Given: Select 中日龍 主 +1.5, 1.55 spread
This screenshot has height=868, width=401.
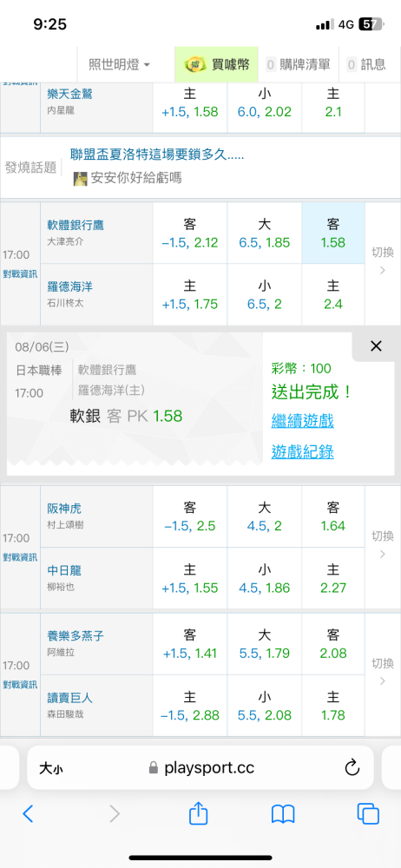Looking at the screenshot, I should pos(190,578).
